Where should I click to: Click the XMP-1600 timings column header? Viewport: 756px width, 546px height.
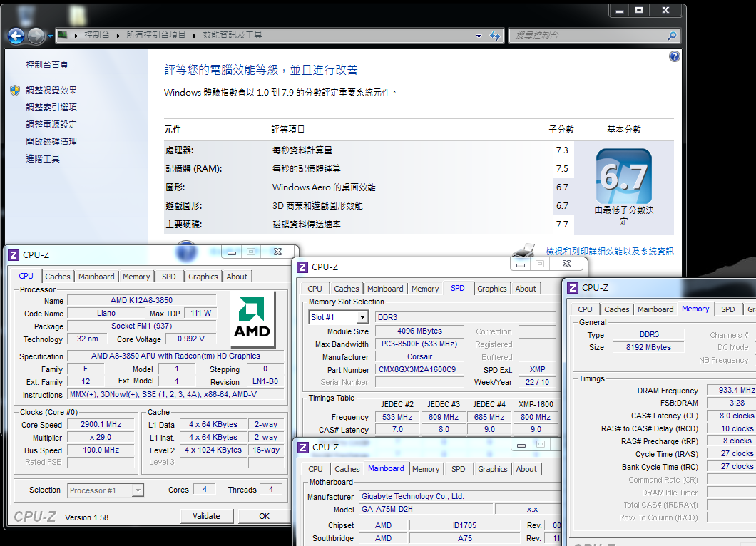click(x=536, y=404)
